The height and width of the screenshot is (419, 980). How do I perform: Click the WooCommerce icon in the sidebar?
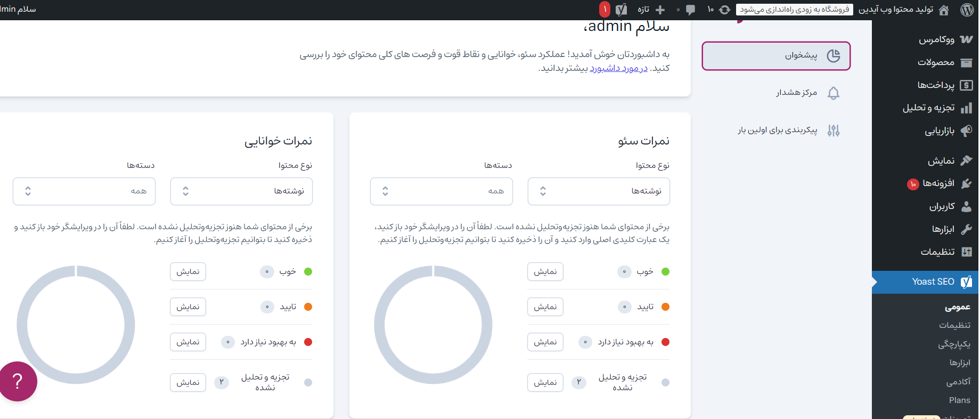pos(966,39)
